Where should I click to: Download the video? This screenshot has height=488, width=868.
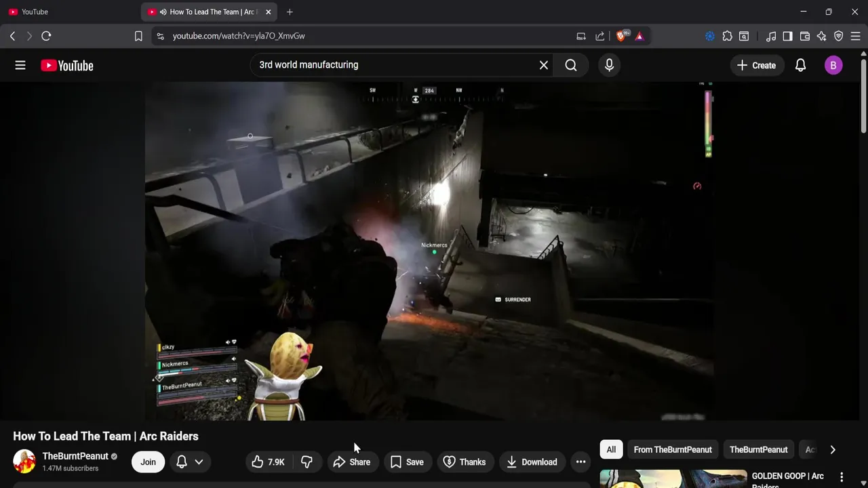click(532, 462)
